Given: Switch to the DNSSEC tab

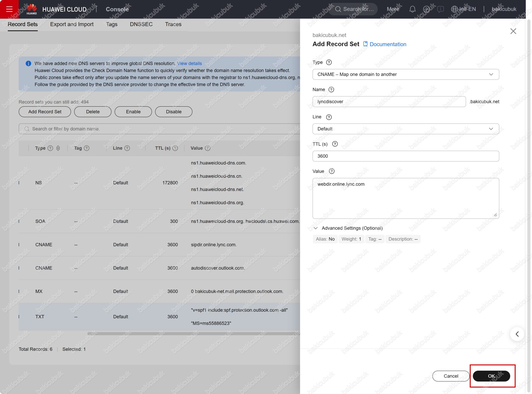Looking at the screenshot, I should click(141, 24).
